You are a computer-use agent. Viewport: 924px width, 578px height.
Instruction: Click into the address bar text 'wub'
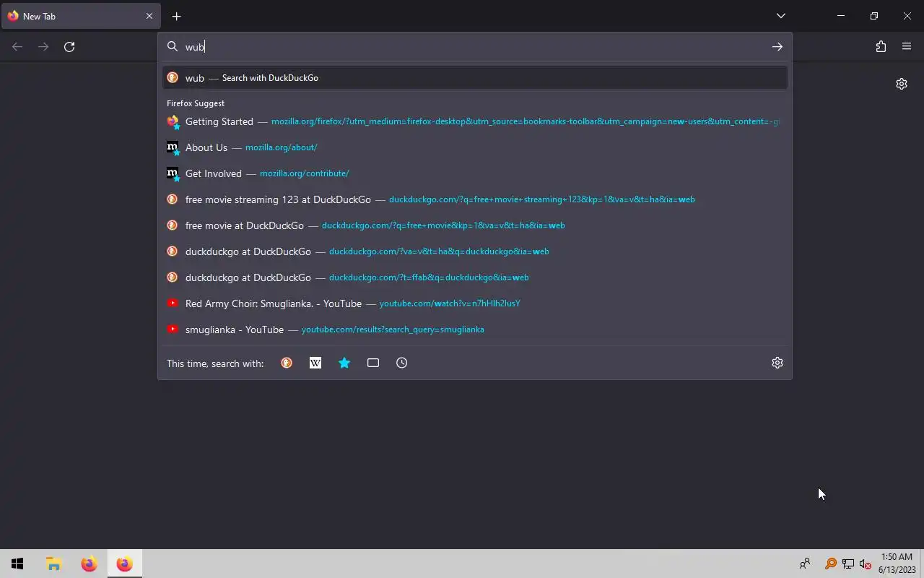[x=195, y=47]
